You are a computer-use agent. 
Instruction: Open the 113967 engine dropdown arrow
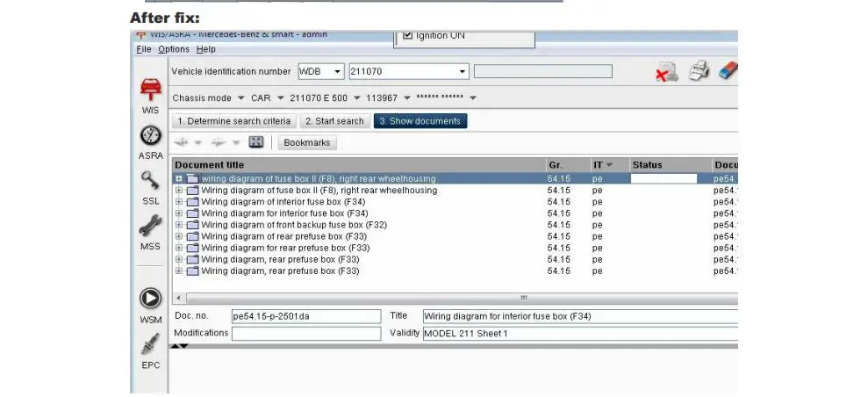(x=407, y=98)
